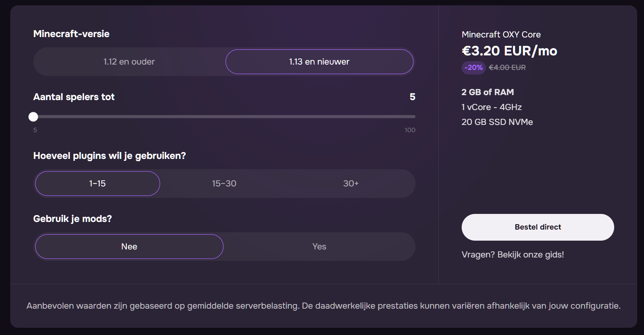
Task: Click the "2 GB of RAM" spec line
Action: (488, 92)
